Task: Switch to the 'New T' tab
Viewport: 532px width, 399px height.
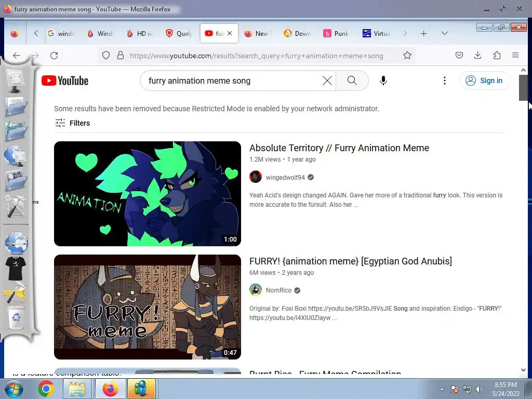Action: 259,33
